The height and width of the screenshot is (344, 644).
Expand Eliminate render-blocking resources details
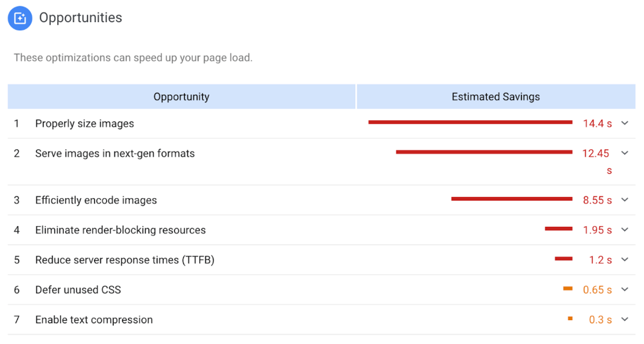625,230
